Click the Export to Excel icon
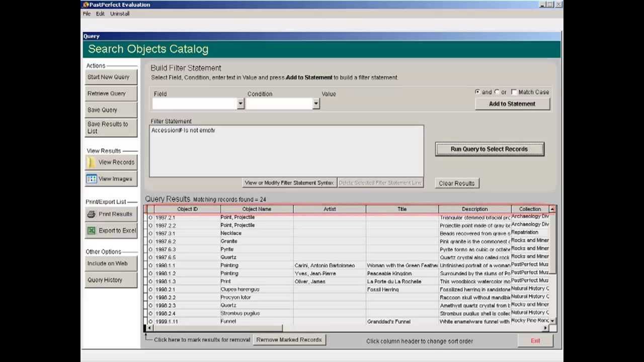Screen dimensions: 644x362 (x=92, y=231)
